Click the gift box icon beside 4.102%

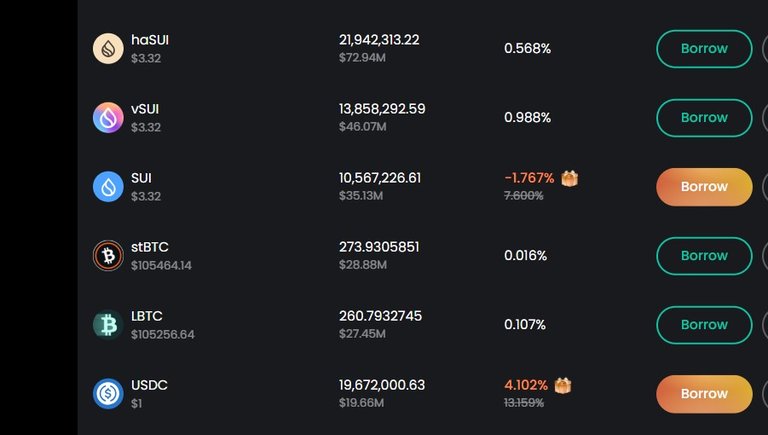pos(563,386)
